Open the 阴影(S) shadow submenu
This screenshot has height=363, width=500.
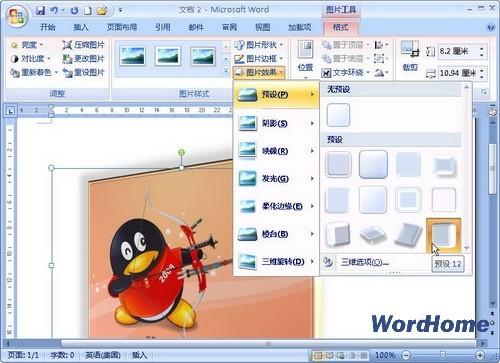[x=276, y=123]
